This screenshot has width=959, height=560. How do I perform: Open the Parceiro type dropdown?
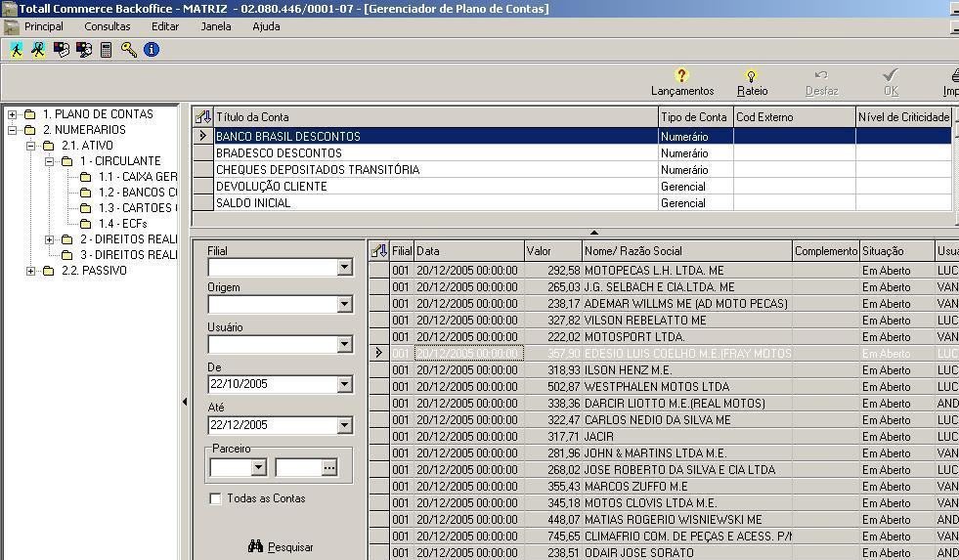pos(259,468)
